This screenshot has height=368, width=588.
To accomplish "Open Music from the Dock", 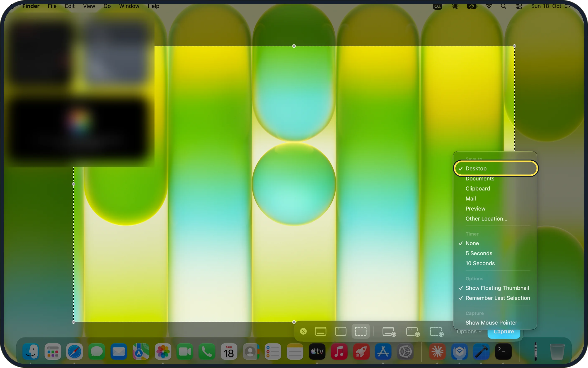I will coord(339,352).
